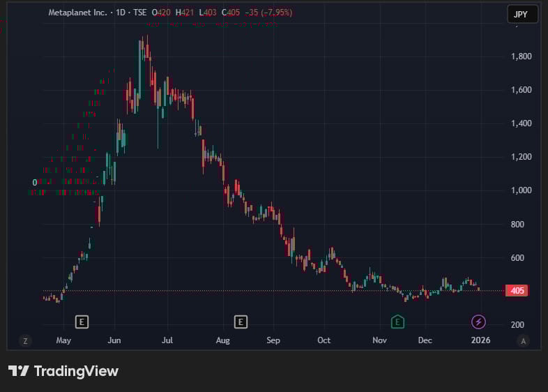Click the 2026 time axis label
The height and width of the screenshot is (392, 548).
pos(480,340)
